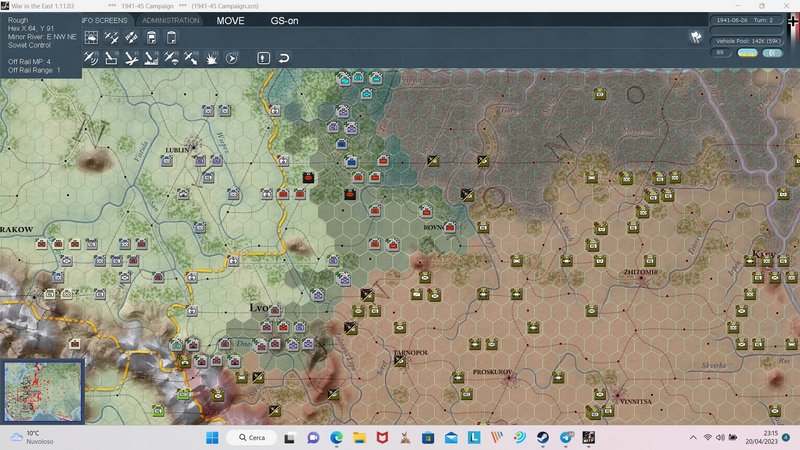Click the 89 value box
800x450 pixels.
720,53
